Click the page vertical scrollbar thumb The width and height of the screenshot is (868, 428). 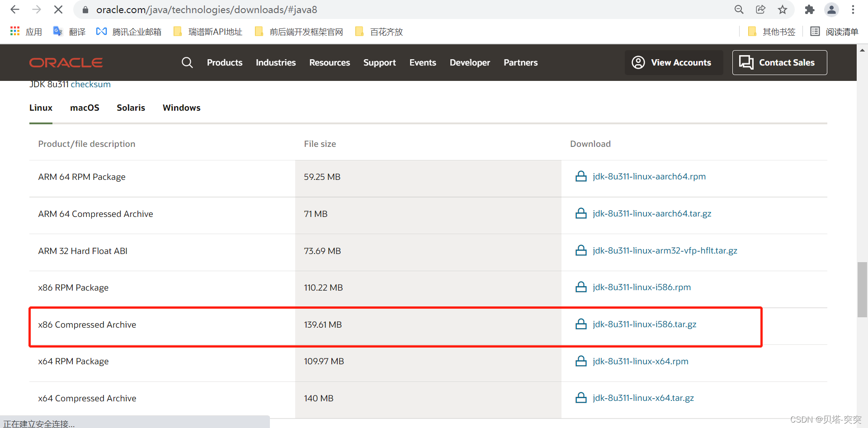[x=862, y=289]
